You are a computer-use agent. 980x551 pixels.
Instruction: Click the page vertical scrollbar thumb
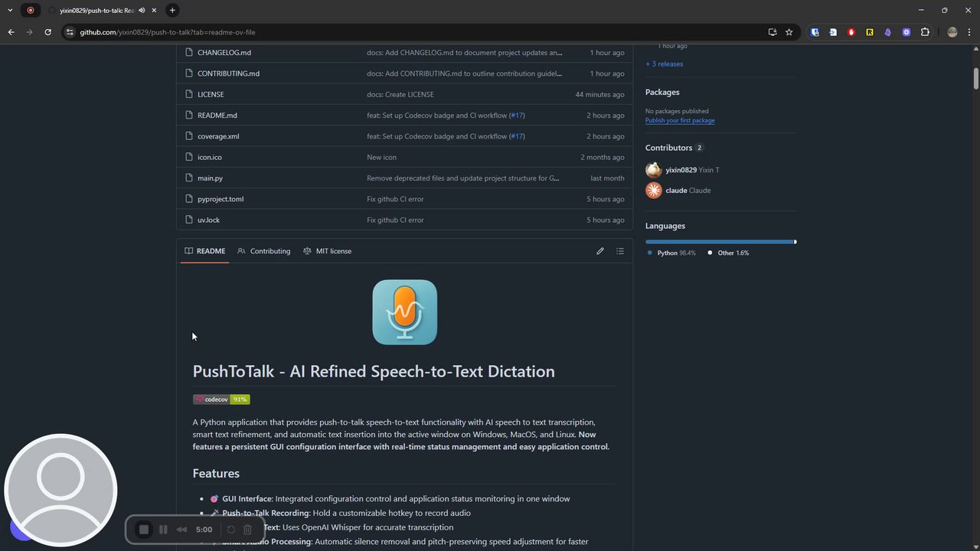[976, 78]
